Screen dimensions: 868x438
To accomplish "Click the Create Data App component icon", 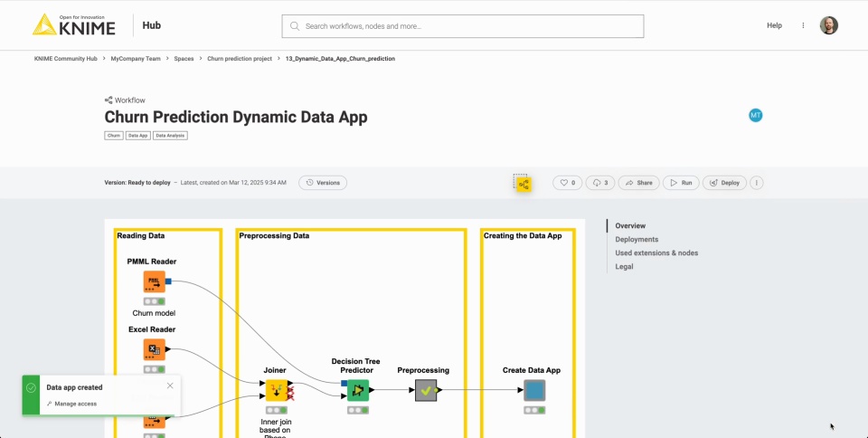I will [x=534, y=390].
